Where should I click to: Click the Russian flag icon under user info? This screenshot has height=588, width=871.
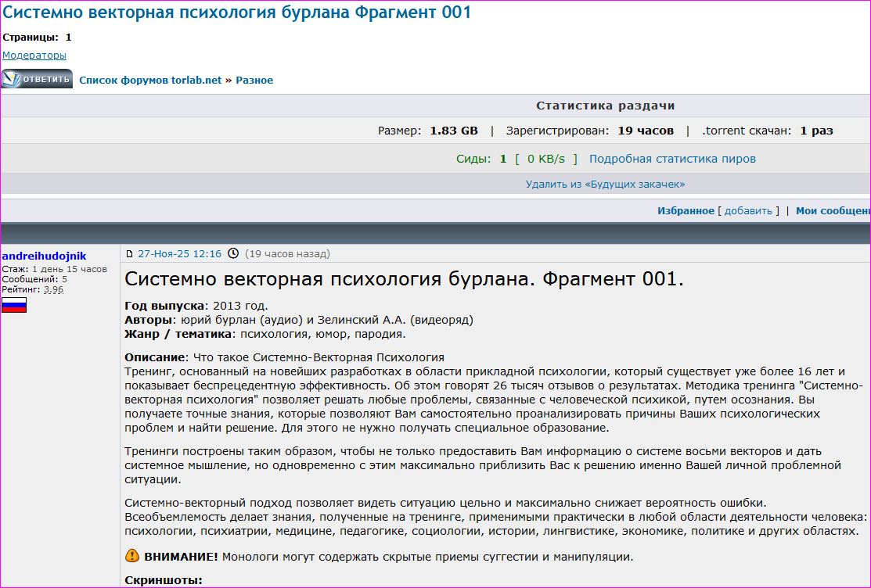pyautogui.click(x=14, y=305)
